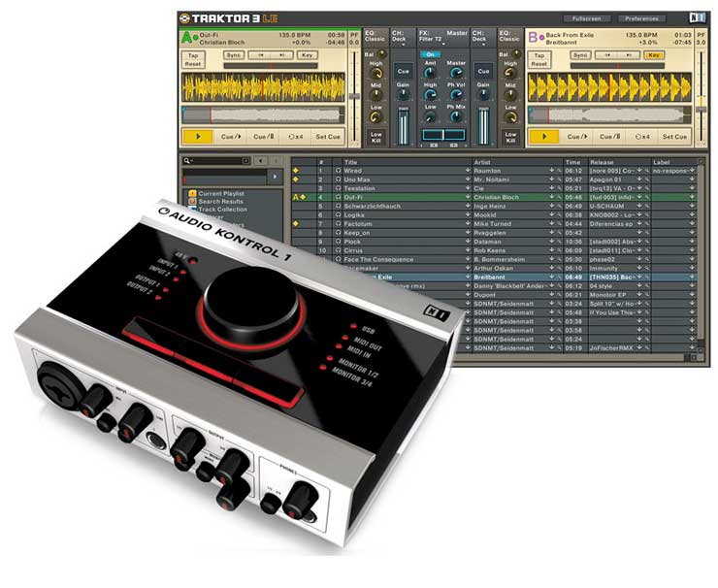This screenshot has height=588, width=718.
Task: Toggle Low Kill on left EQ
Action: click(x=375, y=138)
